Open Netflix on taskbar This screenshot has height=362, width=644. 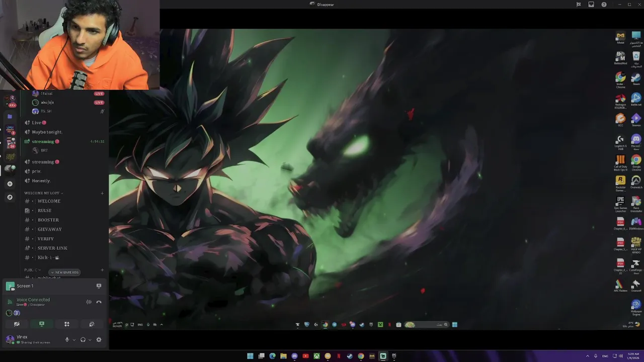tap(339, 356)
